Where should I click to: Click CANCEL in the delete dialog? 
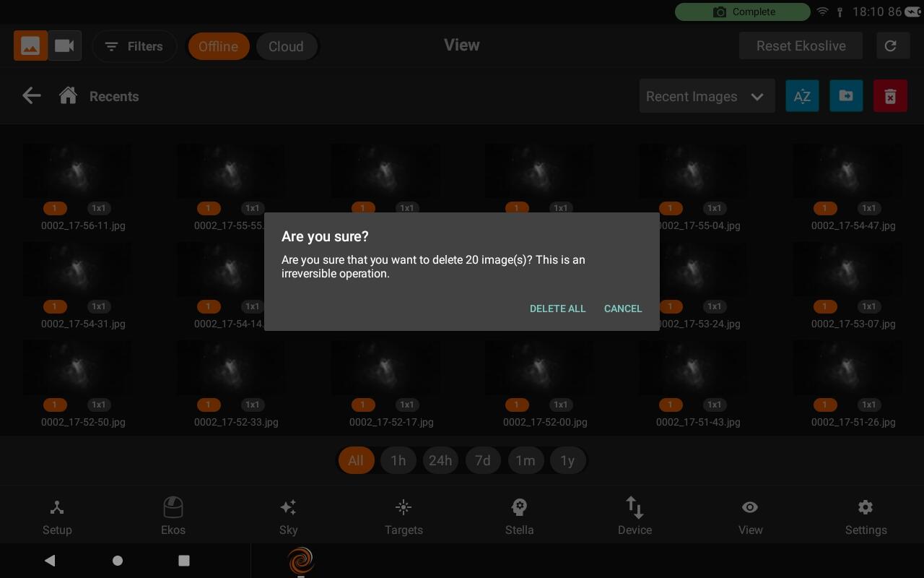[623, 309]
